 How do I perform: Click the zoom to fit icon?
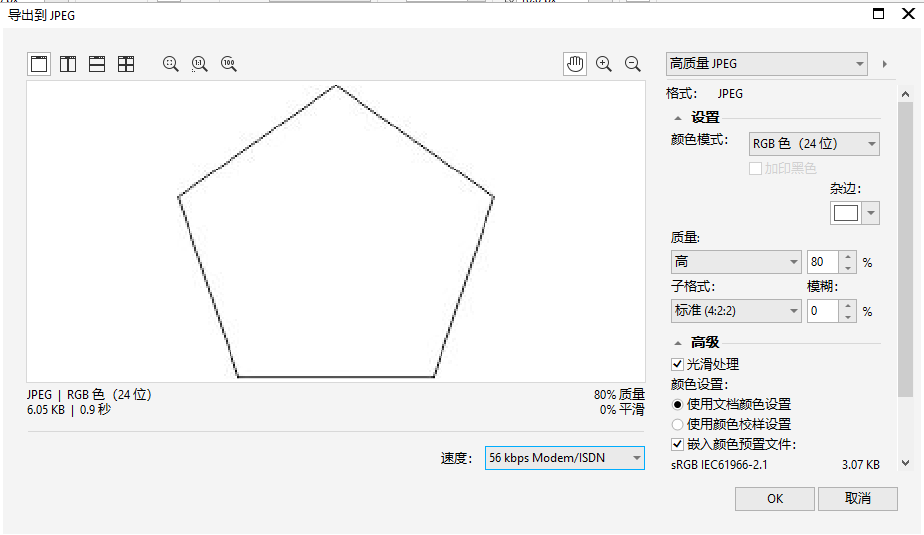(x=171, y=64)
